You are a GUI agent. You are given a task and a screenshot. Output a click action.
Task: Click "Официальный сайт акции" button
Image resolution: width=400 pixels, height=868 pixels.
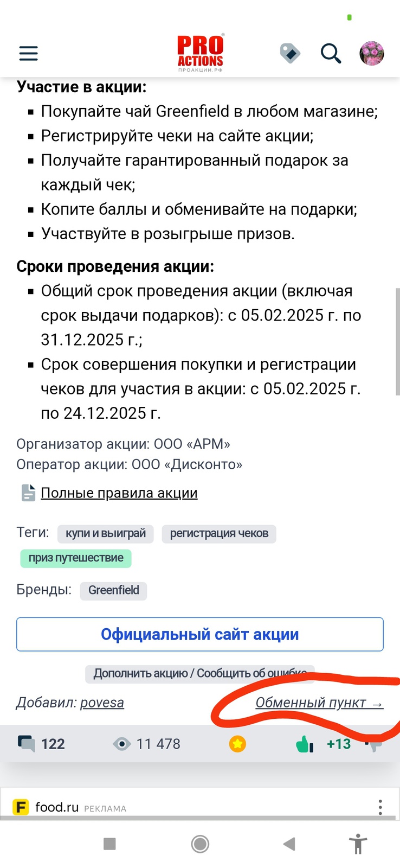tap(200, 634)
